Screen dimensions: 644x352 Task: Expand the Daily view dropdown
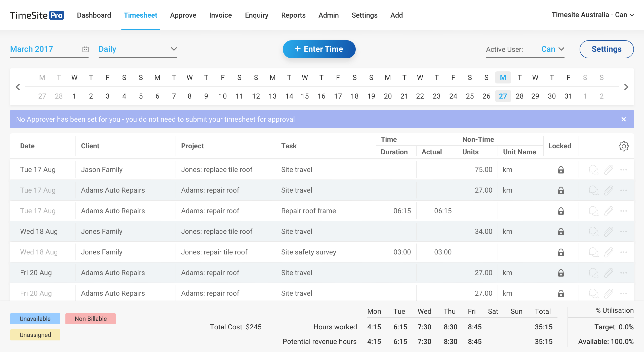tap(174, 49)
